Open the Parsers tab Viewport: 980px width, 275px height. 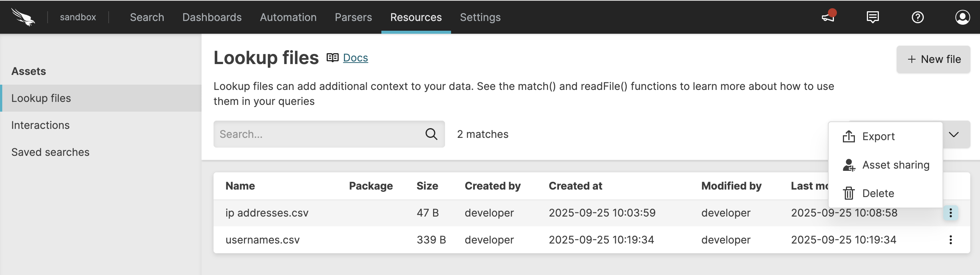point(353,17)
